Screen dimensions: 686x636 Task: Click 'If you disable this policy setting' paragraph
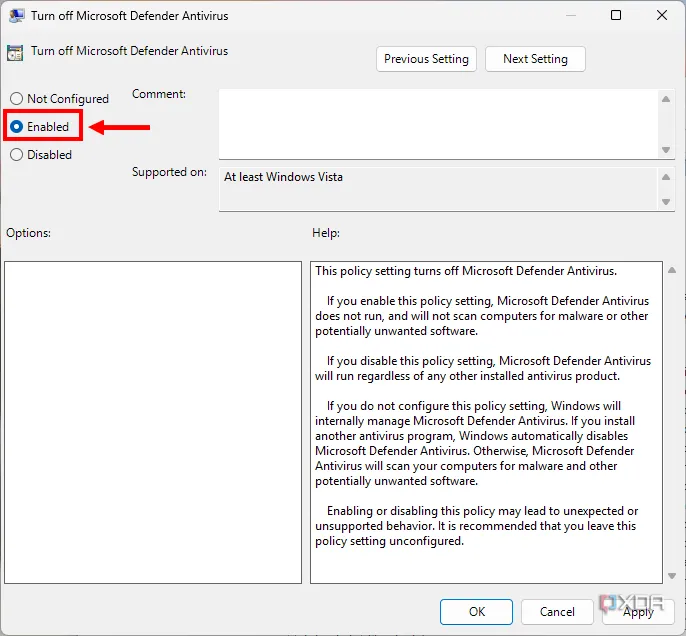tap(483, 368)
